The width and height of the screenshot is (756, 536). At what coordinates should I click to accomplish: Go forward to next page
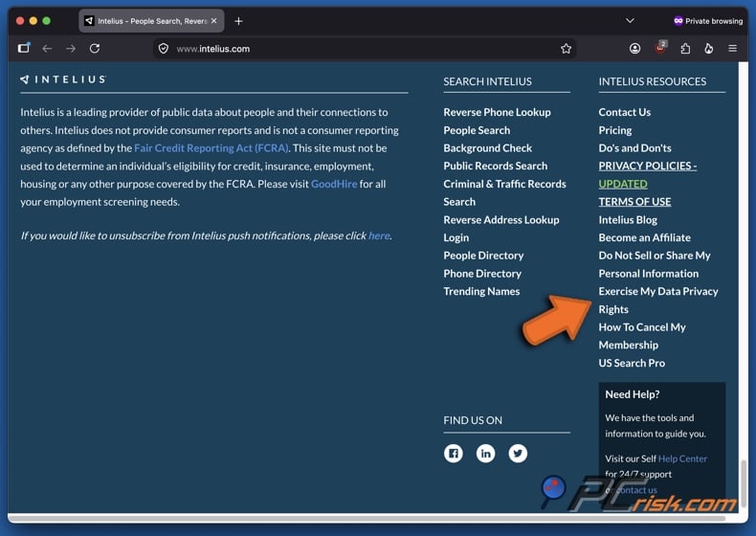71,48
